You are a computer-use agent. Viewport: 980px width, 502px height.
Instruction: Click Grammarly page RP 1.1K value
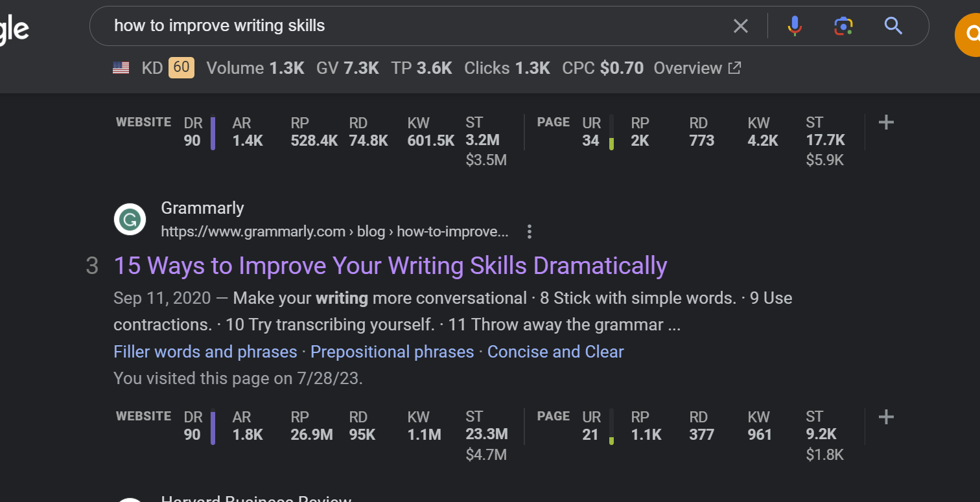pyautogui.click(x=646, y=435)
